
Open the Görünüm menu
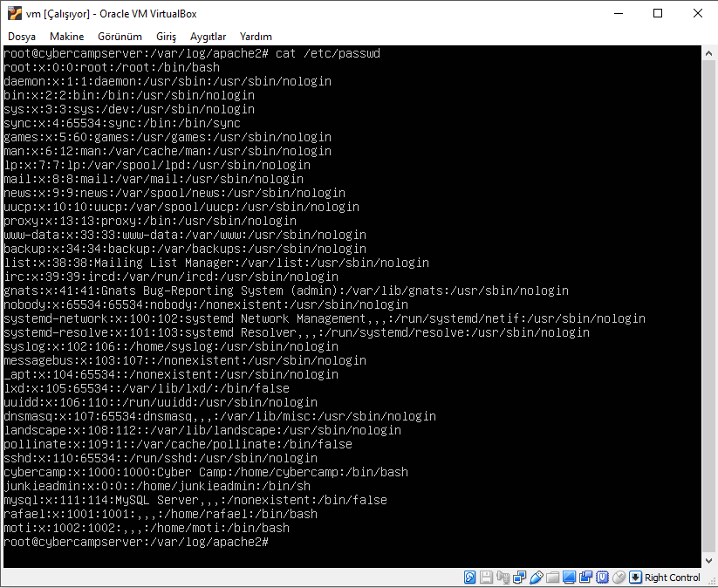point(120,37)
